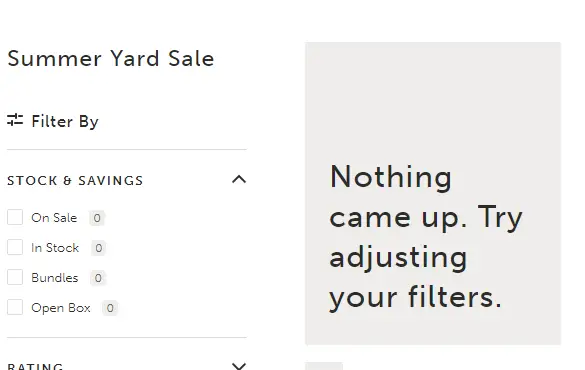Click the Bundles count badge
The width and height of the screenshot is (585, 370).
(x=98, y=278)
